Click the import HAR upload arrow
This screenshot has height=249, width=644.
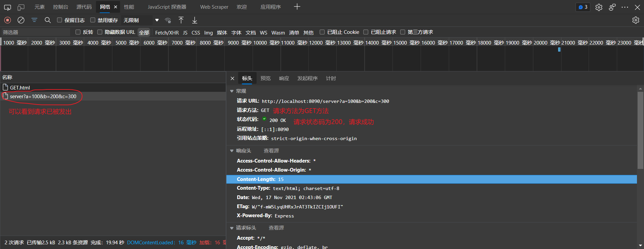tap(181, 20)
